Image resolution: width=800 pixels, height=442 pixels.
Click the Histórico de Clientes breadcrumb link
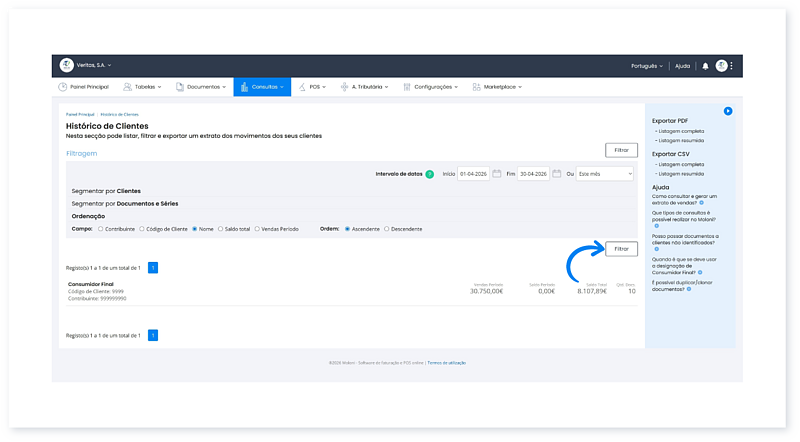[119, 114]
